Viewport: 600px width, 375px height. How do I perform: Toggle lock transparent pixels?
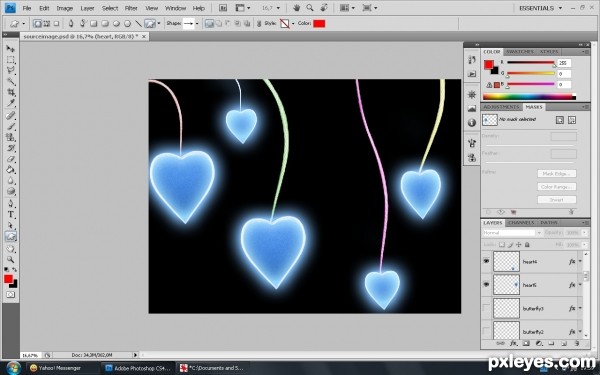502,245
